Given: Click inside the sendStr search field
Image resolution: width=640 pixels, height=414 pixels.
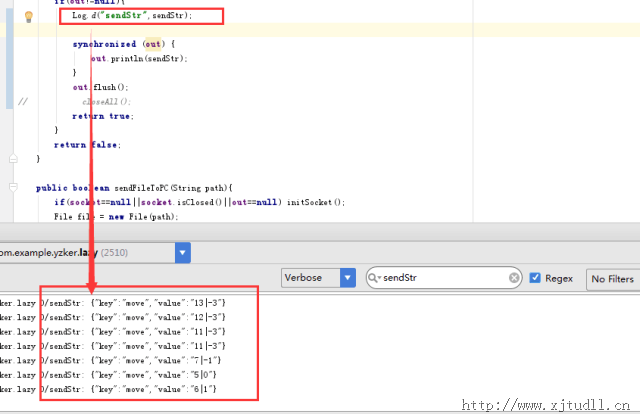Looking at the screenshot, I should pyautogui.click(x=440, y=278).
